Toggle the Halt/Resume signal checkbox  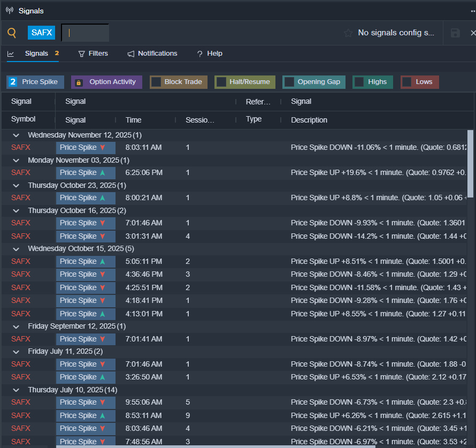(x=221, y=82)
